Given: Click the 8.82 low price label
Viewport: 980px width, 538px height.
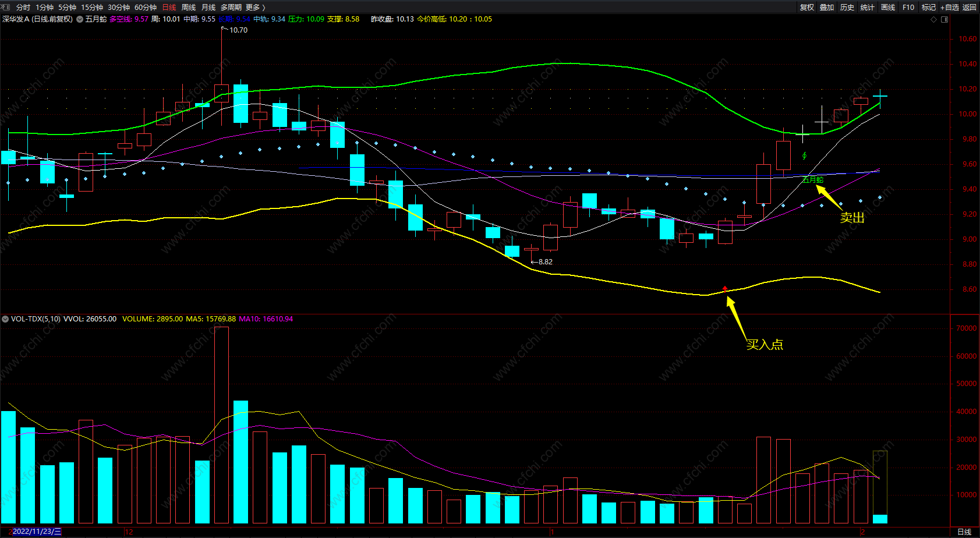Looking at the screenshot, I should [x=546, y=262].
